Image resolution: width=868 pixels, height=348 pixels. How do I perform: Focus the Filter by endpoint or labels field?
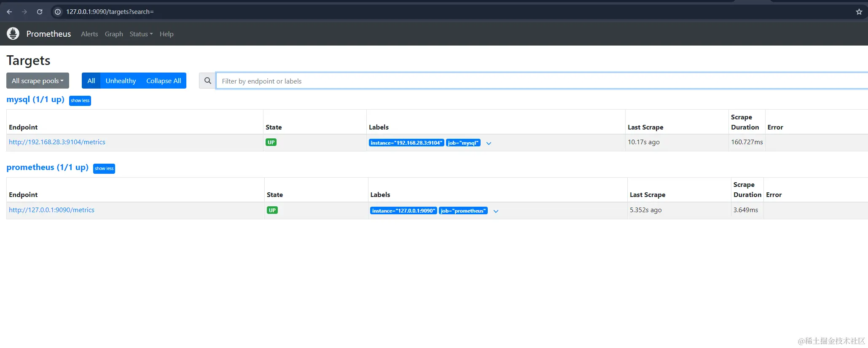pyautogui.click(x=542, y=81)
